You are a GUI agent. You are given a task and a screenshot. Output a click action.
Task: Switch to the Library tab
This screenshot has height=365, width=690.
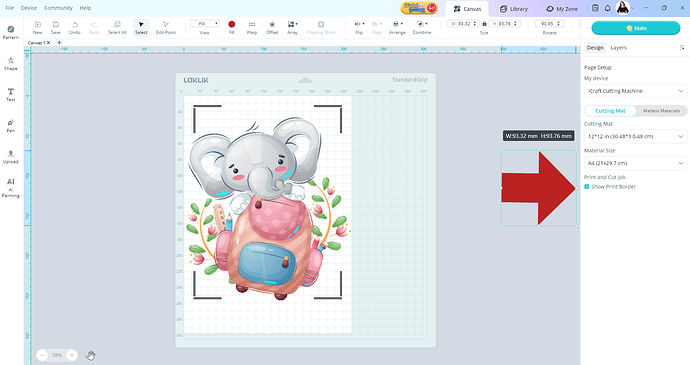point(514,9)
